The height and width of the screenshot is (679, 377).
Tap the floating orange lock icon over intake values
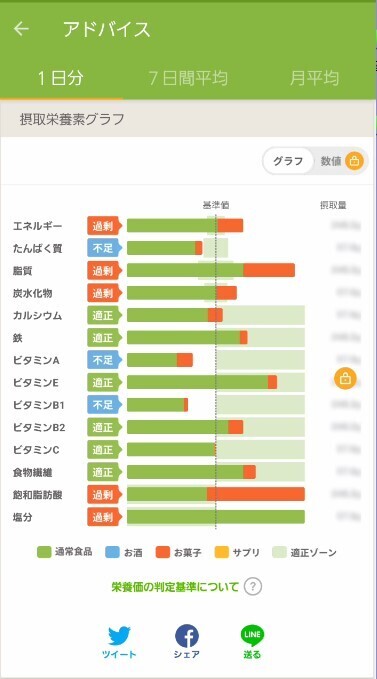(x=345, y=379)
